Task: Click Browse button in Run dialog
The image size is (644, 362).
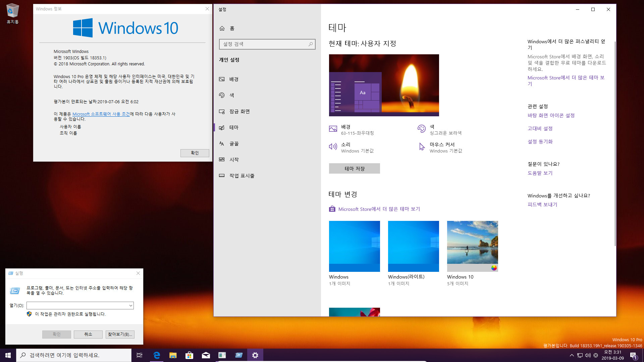Action: [120, 335]
